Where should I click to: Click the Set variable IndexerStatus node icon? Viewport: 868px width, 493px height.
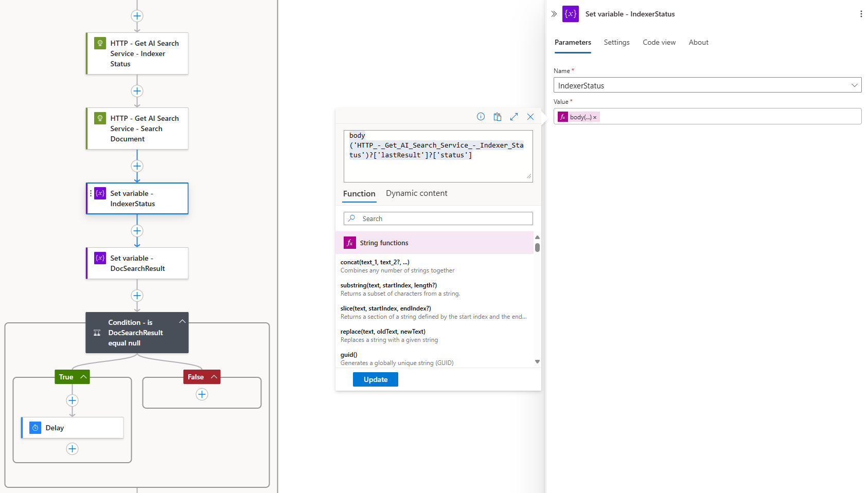click(100, 193)
